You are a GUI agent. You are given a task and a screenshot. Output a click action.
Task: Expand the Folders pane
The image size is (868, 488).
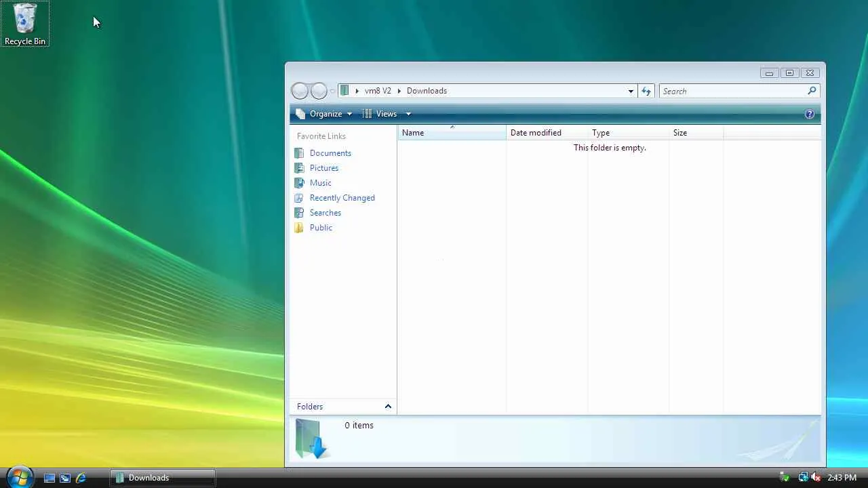point(343,407)
